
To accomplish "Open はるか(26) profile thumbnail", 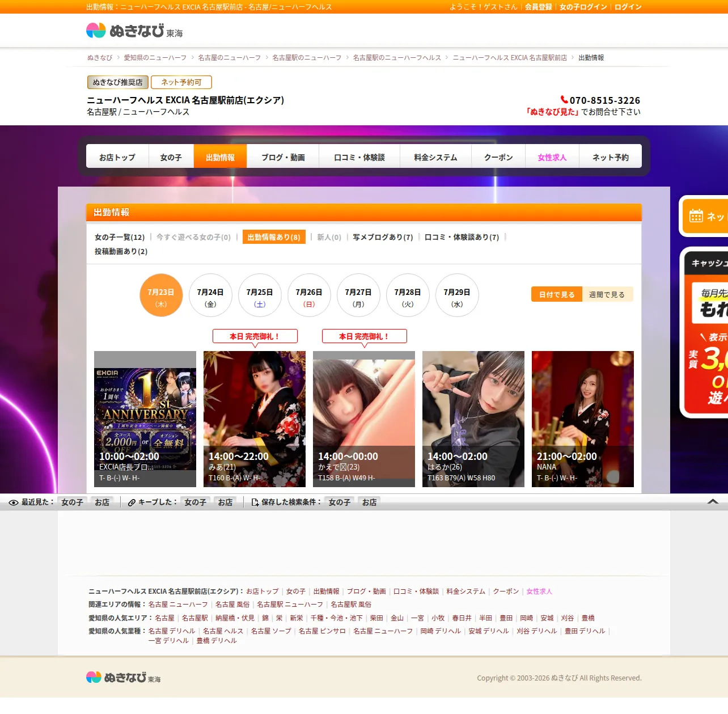I will point(473,419).
